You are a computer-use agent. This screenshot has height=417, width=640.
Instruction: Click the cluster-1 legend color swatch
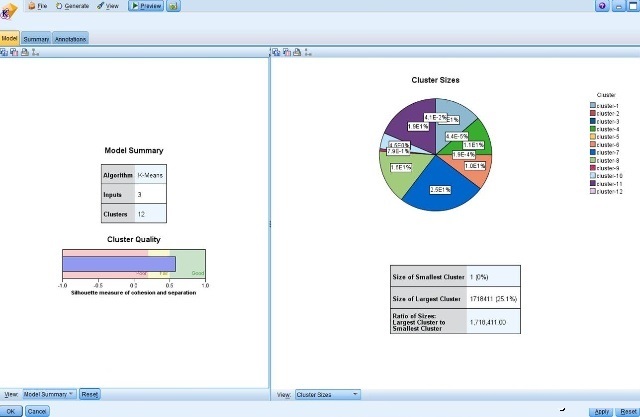tap(593, 105)
